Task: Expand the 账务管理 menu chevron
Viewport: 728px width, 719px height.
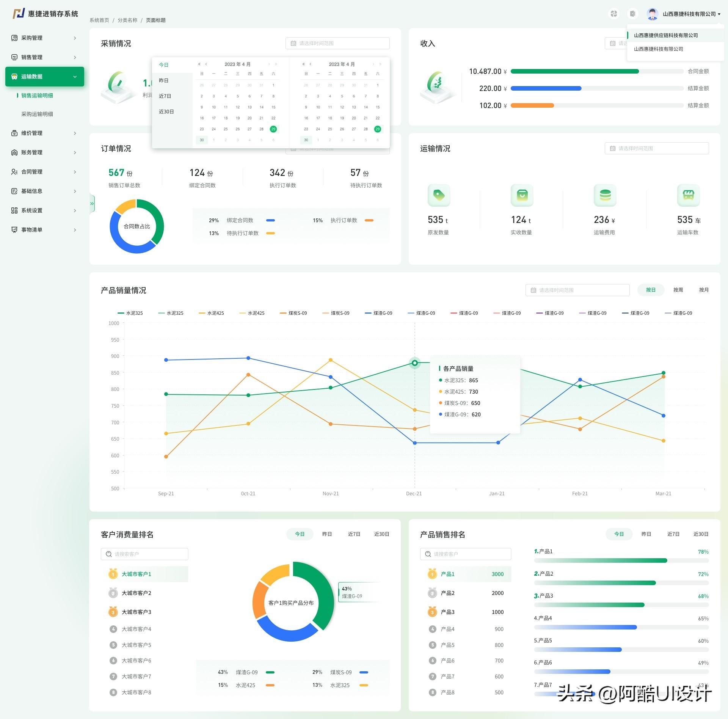Action: pos(75,152)
